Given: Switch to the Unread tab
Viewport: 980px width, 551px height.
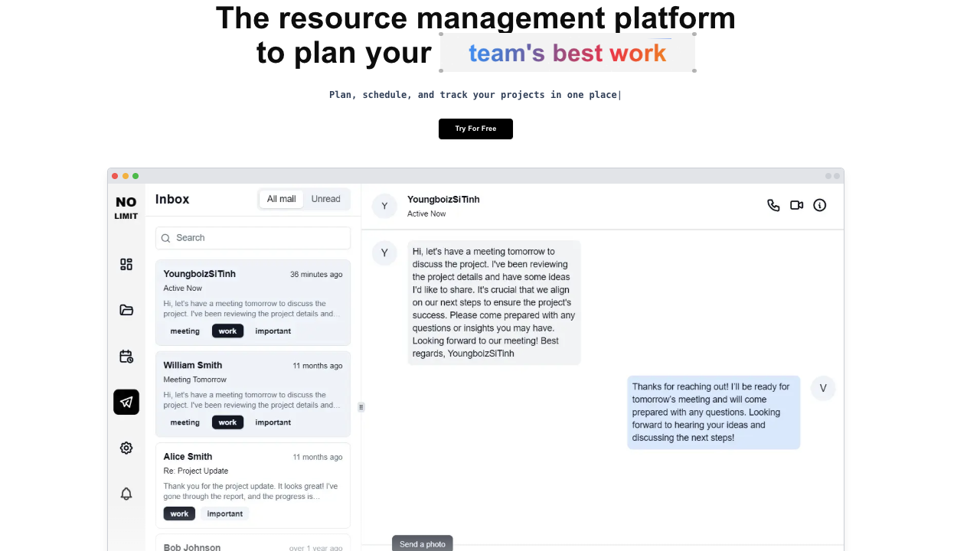Looking at the screenshot, I should point(325,199).
